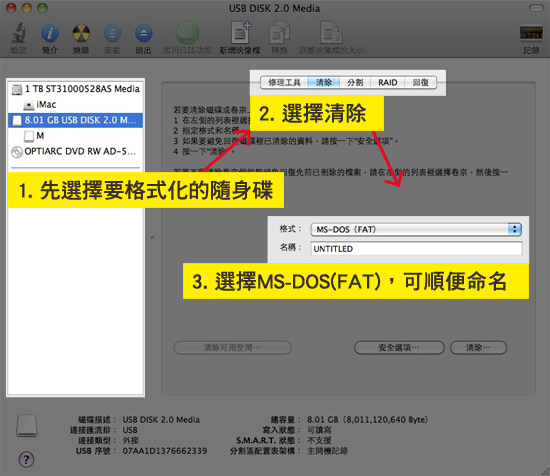
Task: Click the window resize grip corner
Action: [x=545, y=471]
